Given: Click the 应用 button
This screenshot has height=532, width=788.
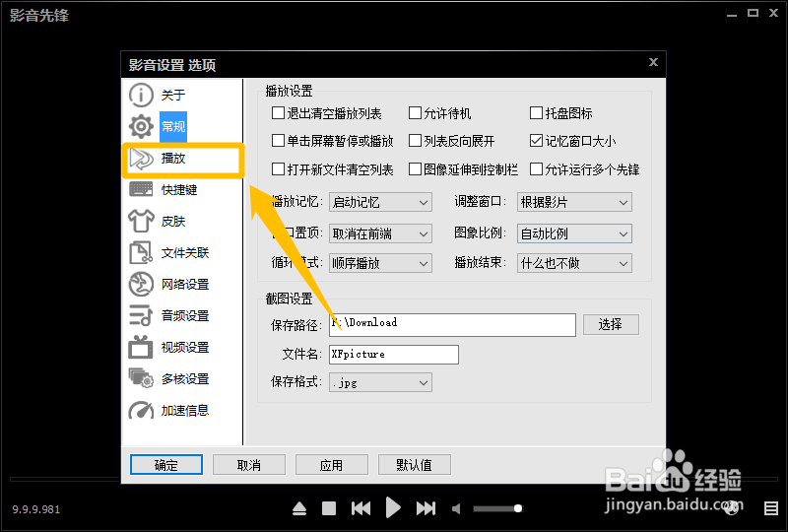Looking at the screenshot, I should [x=332, y=465].
